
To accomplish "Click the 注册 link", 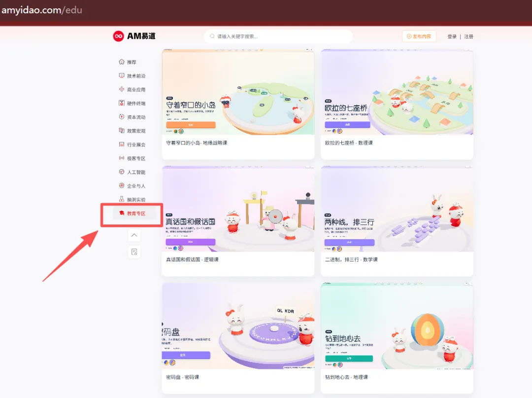I will pos(468,36).
